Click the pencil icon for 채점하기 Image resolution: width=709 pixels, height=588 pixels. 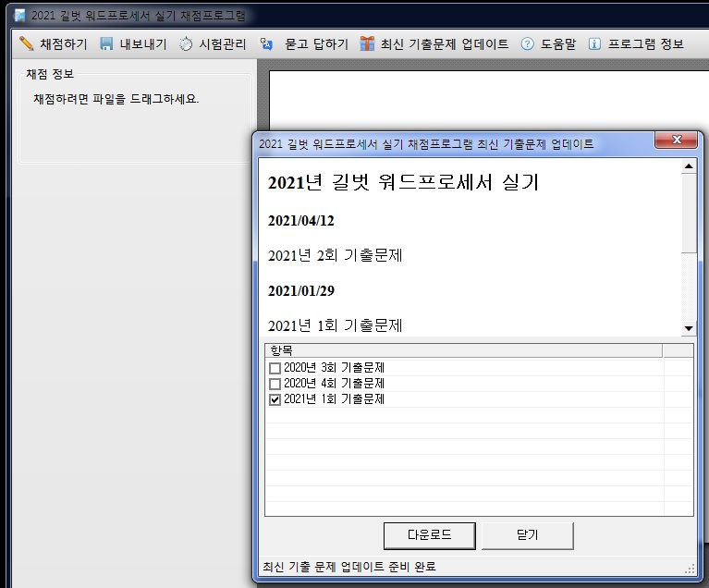(x=26, y=43)
